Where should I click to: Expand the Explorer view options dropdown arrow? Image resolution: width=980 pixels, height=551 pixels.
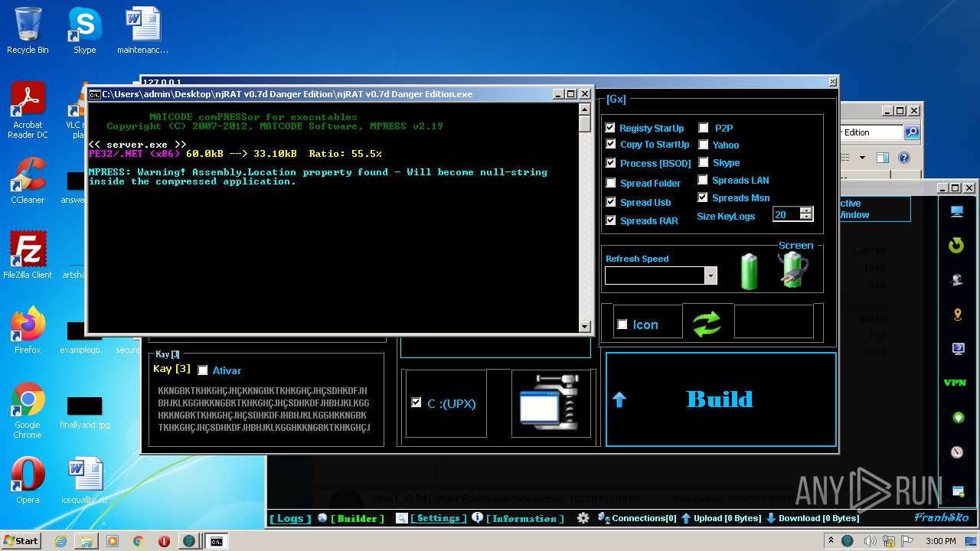(x=861, y=158)
